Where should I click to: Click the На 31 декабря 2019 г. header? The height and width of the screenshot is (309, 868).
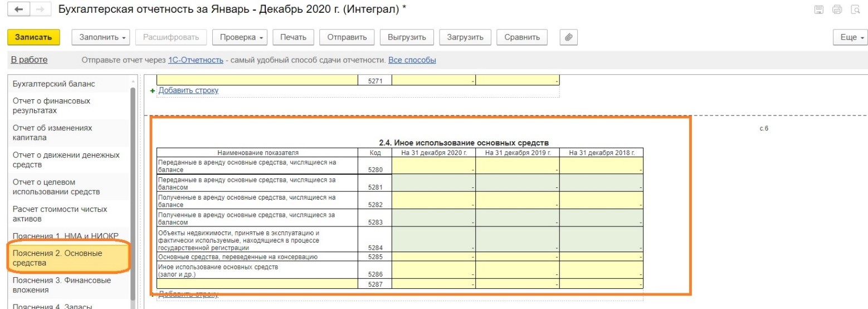(x=518, y=152)
